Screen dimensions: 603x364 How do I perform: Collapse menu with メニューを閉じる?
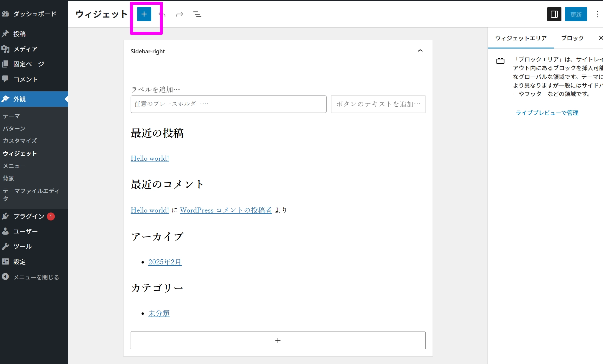36,277
